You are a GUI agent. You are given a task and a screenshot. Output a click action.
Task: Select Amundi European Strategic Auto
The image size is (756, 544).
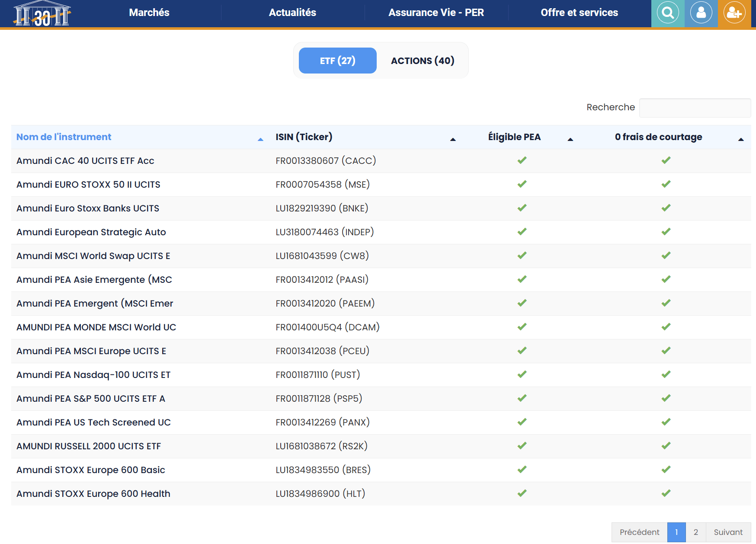(x=91, y=232)
